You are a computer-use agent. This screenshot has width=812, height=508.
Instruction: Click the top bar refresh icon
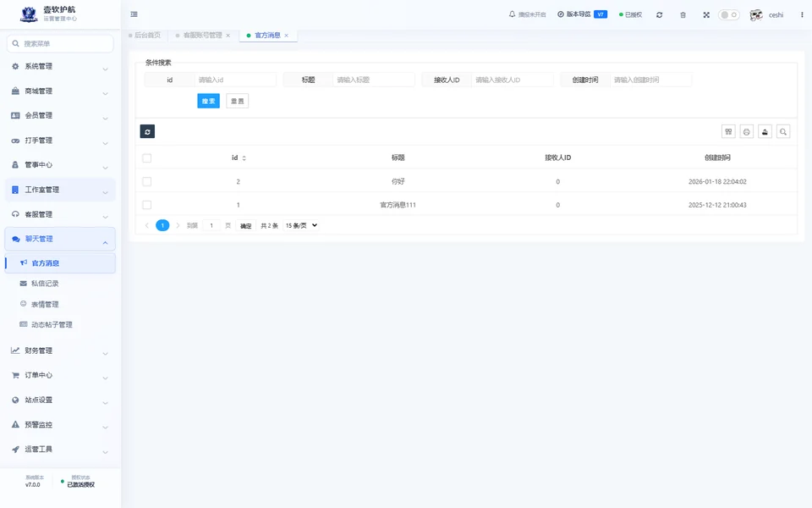659,15
